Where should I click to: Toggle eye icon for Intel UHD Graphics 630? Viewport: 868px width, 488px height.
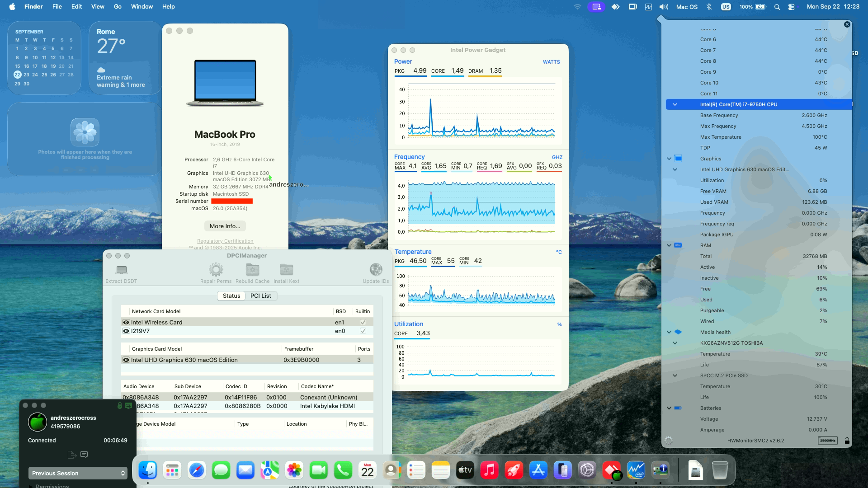[126, 360]
